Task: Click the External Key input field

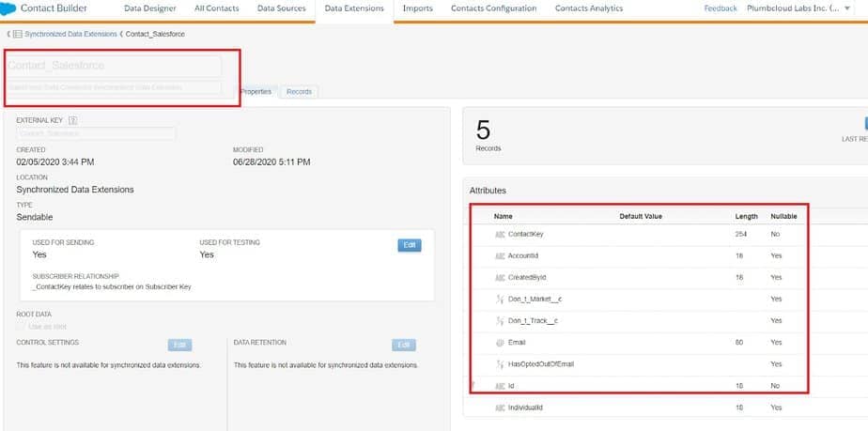Action: 97,133
